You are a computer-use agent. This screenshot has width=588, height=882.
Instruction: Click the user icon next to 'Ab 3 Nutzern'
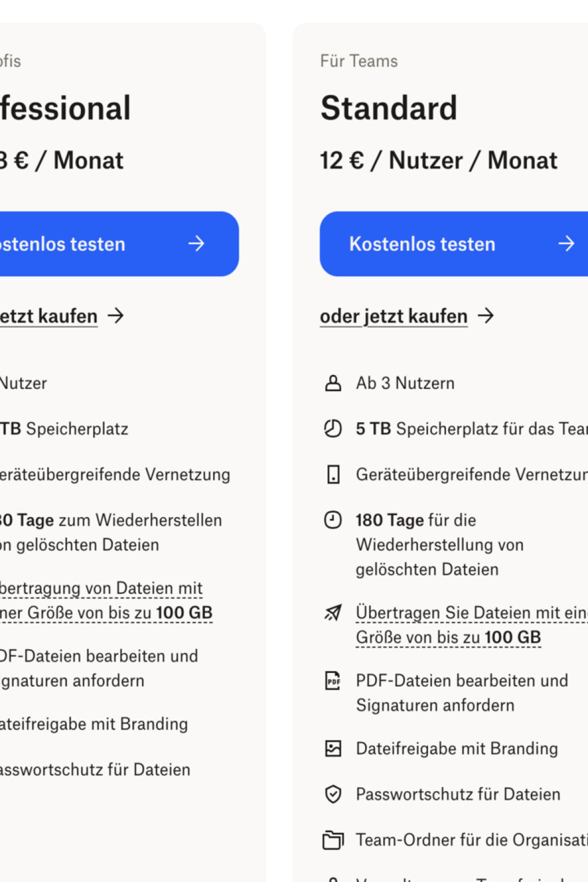click(x=333, y=382)
